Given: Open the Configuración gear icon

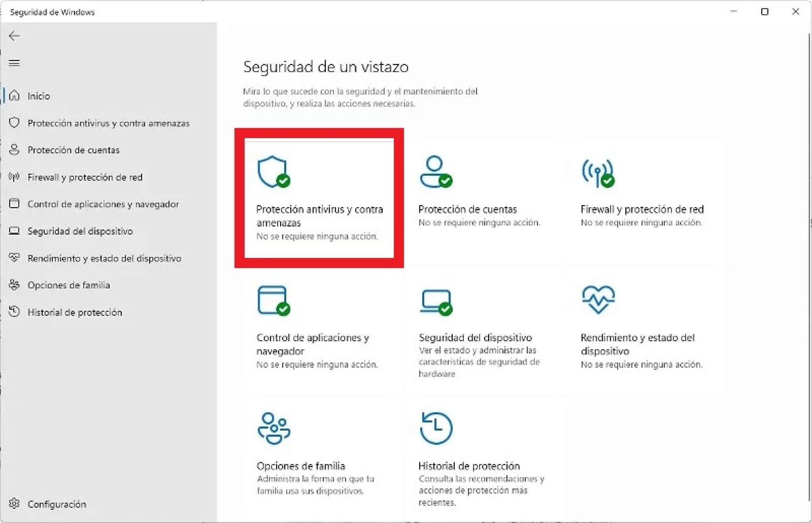Looking at the screenshot, I should pos(15,504).
